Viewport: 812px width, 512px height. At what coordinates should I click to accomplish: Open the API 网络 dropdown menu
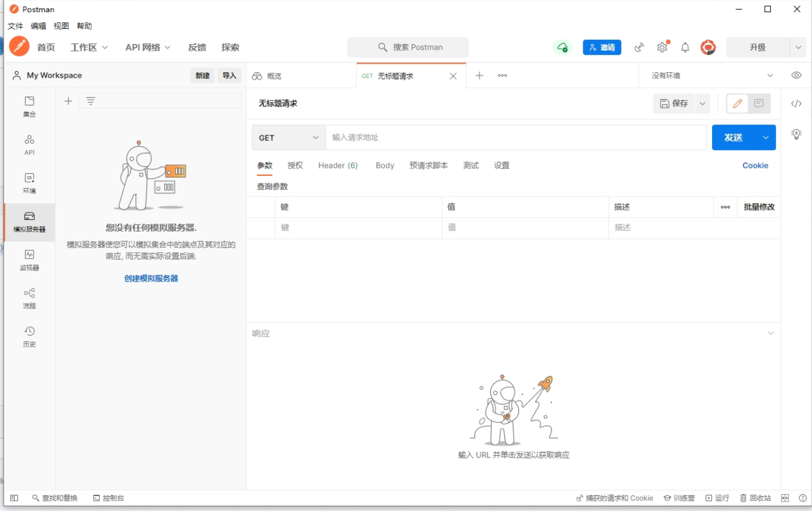(148, 47)
